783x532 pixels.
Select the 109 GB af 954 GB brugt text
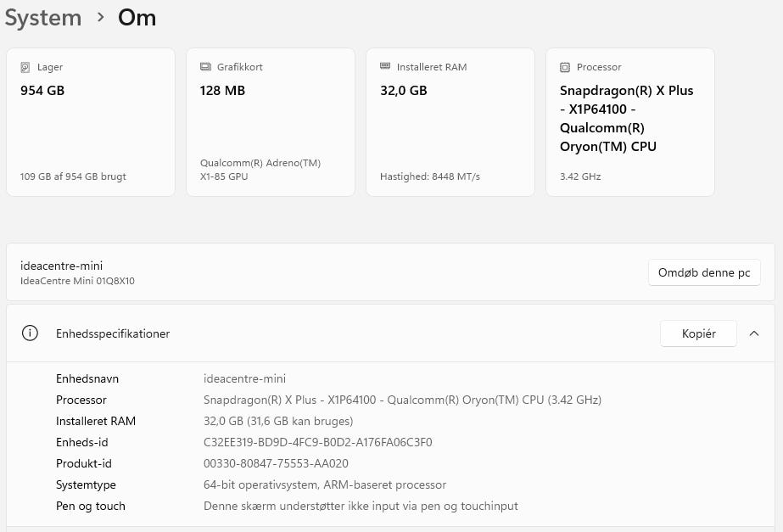(x=73, y=176)
